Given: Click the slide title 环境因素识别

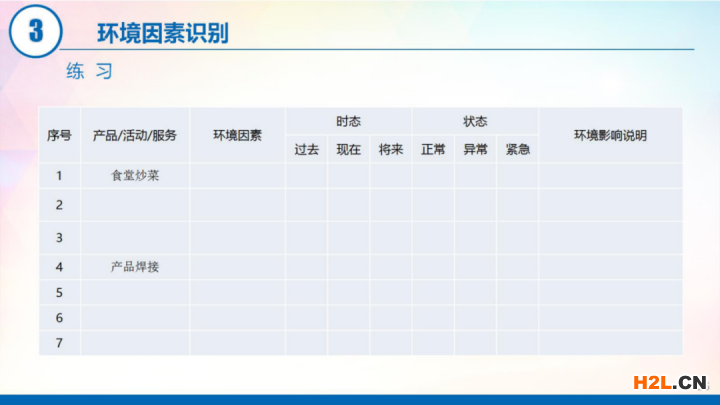Looking at the screenshot, I should pyautogui.click(x=163, y=33).
